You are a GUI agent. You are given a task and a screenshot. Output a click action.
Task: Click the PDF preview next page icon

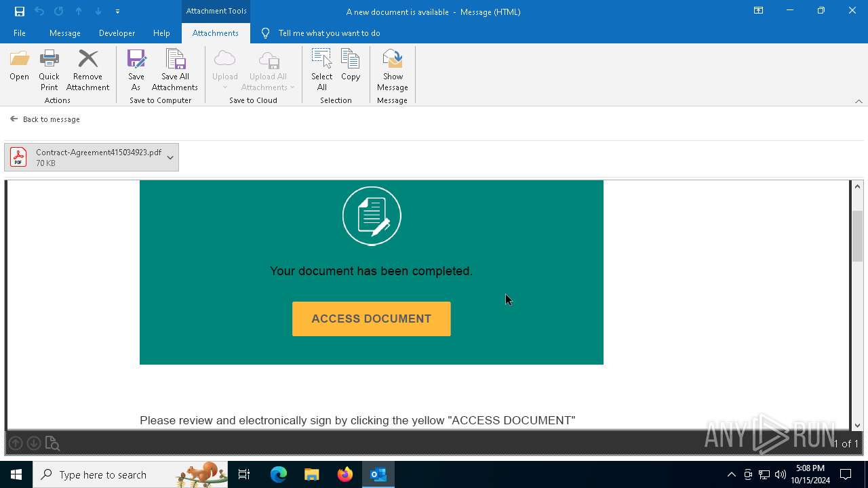(33, 443)
